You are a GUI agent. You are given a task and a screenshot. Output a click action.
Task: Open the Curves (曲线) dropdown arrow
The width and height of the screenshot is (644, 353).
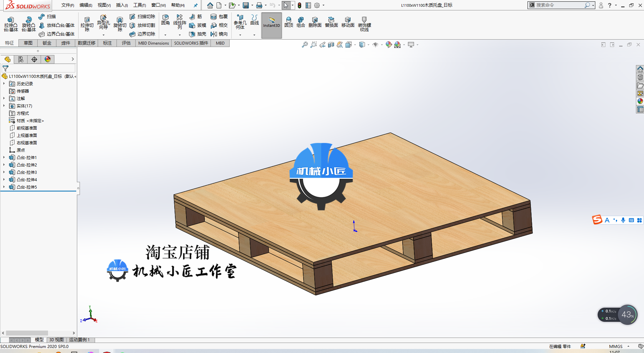pyautogui.click(x=254, y=35)
